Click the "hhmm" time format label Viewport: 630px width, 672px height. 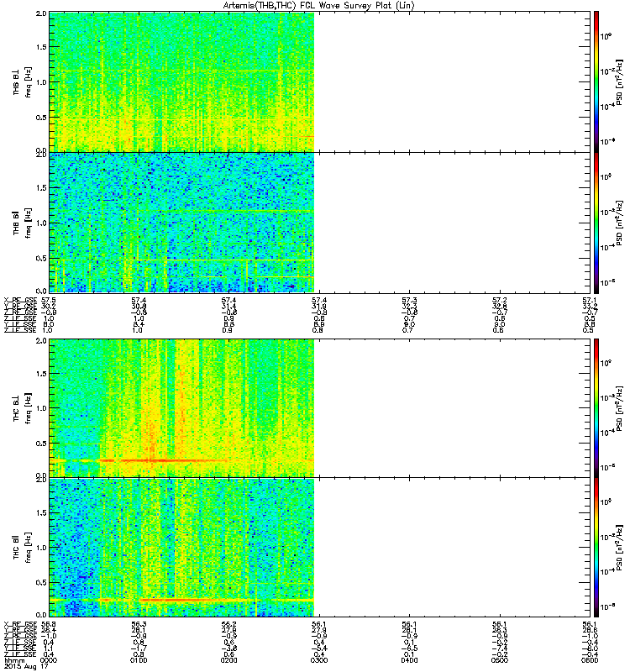pyautogui.click(x=13, y=661)
